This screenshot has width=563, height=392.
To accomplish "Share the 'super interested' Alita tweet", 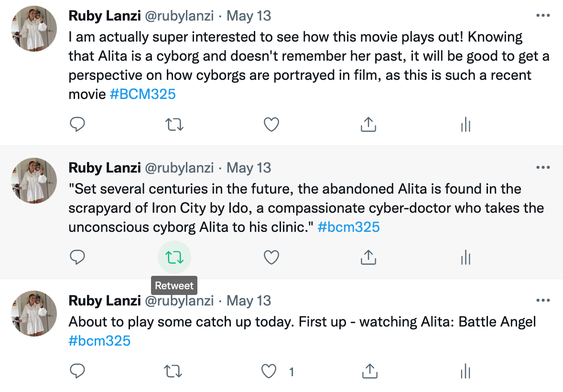I will (x=368, y=125).
